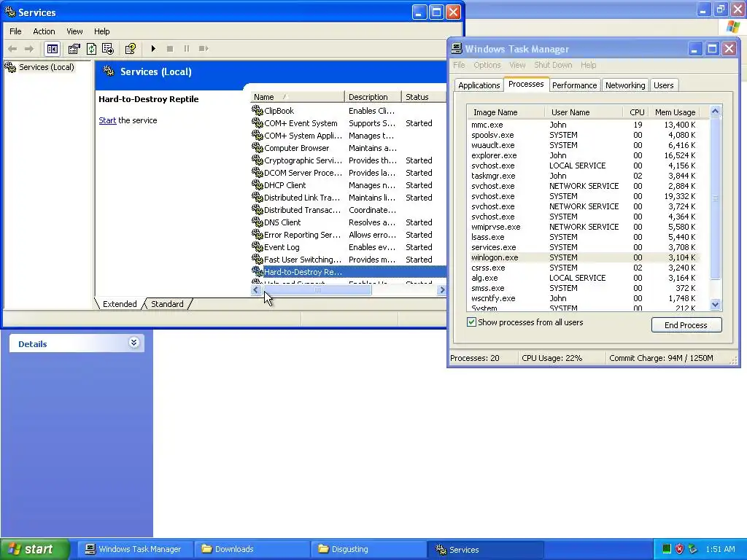Click the Windows Task Manager title bar icon
This screenshot has width=747, height=560.
coord(457,49)
